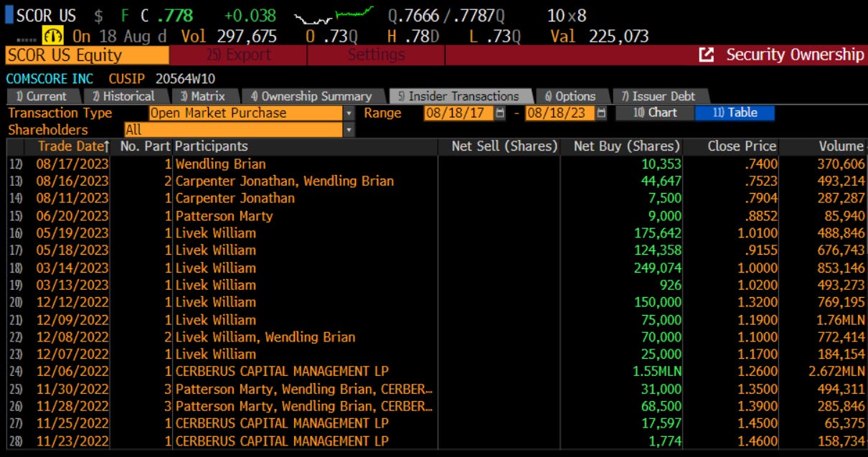Open the intraday sparkline chart in the quote line
The image size is (868, 457).
pyautogui.click(x=336, y=14)
